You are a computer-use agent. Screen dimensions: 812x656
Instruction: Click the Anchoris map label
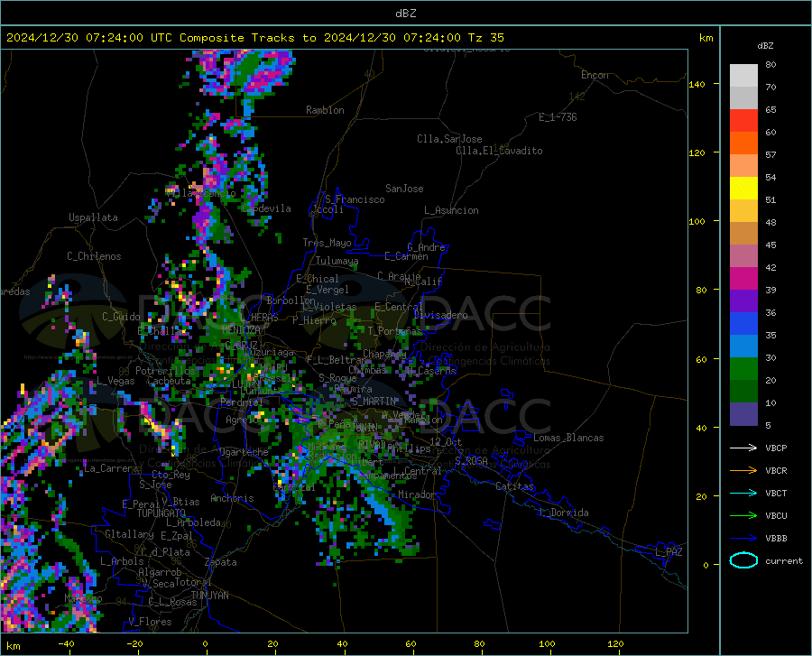point(232,498)
